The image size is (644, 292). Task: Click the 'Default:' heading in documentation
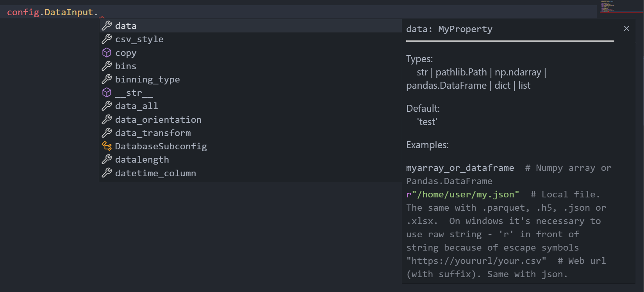click(x=423, y=108)
